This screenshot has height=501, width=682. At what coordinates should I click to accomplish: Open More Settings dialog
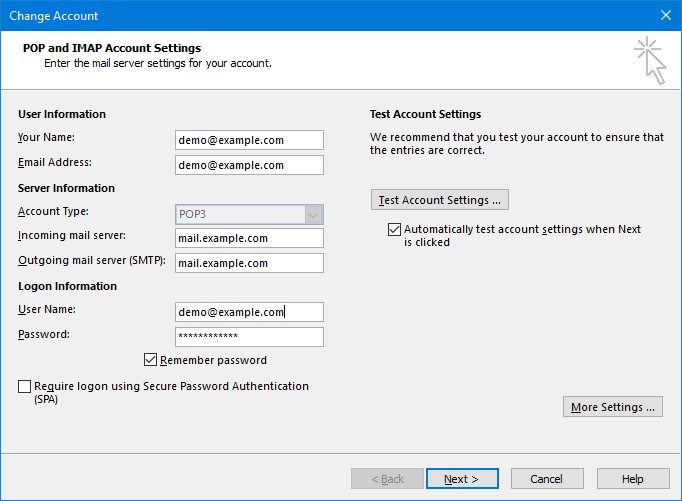coord(612,407)
